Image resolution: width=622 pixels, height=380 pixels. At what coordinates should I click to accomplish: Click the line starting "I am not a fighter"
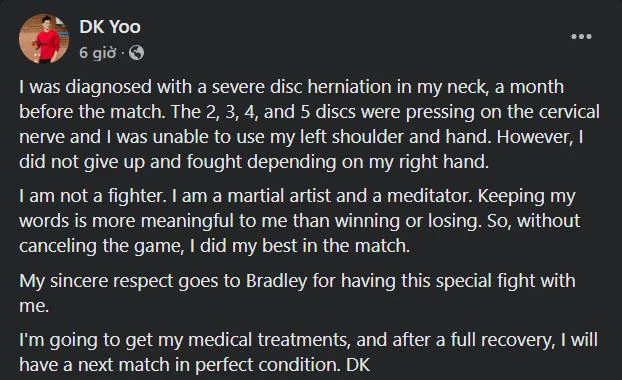click(297, 196)
